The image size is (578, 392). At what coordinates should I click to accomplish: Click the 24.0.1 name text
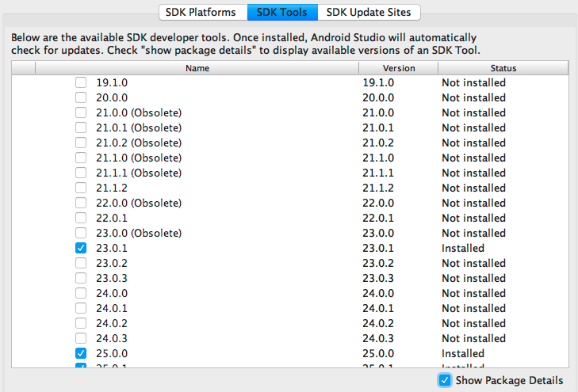click(x=112, y=308)
